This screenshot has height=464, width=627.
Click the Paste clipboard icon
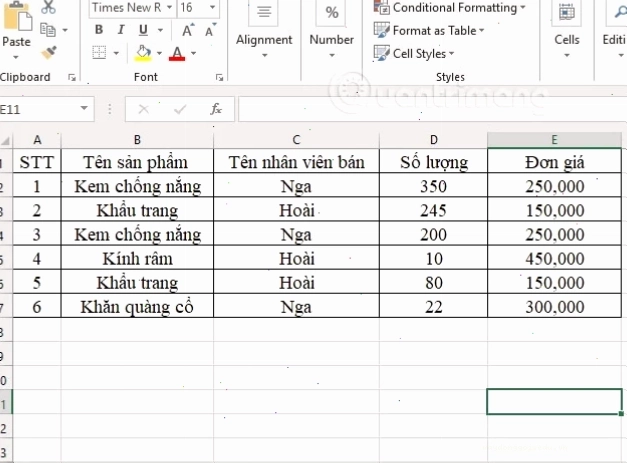(x=17, y=16)
